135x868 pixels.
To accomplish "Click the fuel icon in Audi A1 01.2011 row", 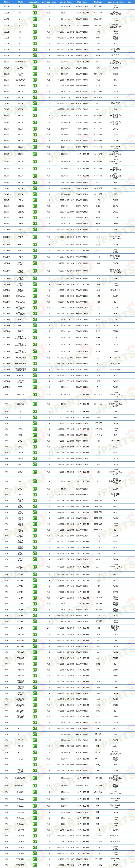I will [x=35, y=13].
